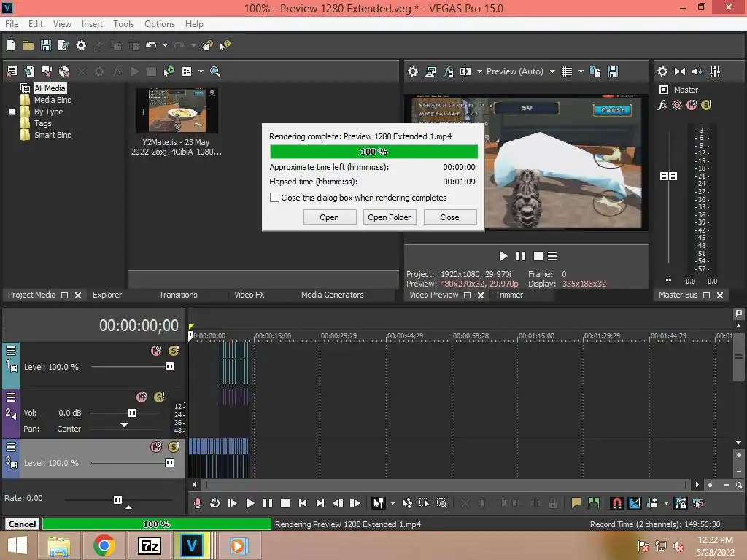Open the edit tool selector dropdown arrow
Image resolution: width=747 pixels, height=560 pixels.
(392, 503)
